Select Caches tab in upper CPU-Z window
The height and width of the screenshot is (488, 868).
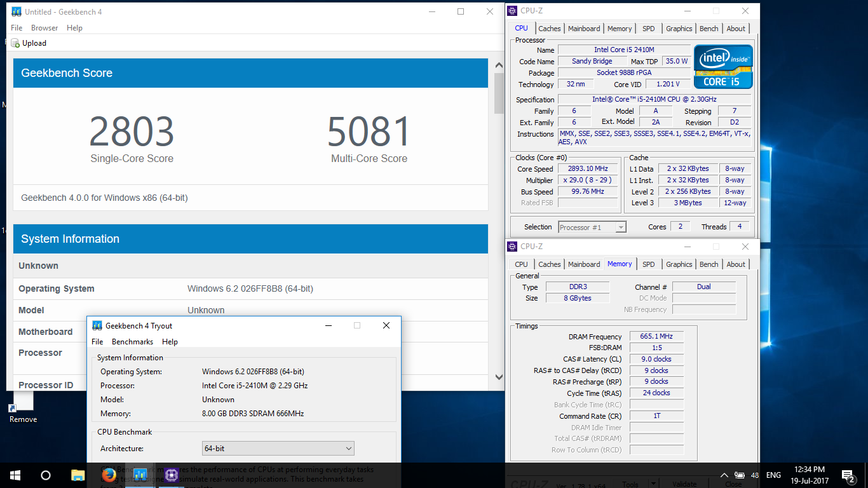click(550, 29)
